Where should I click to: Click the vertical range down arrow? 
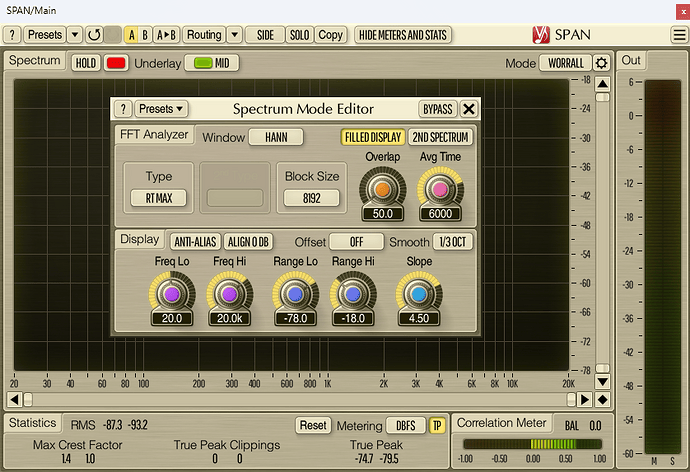click(602, 381)
